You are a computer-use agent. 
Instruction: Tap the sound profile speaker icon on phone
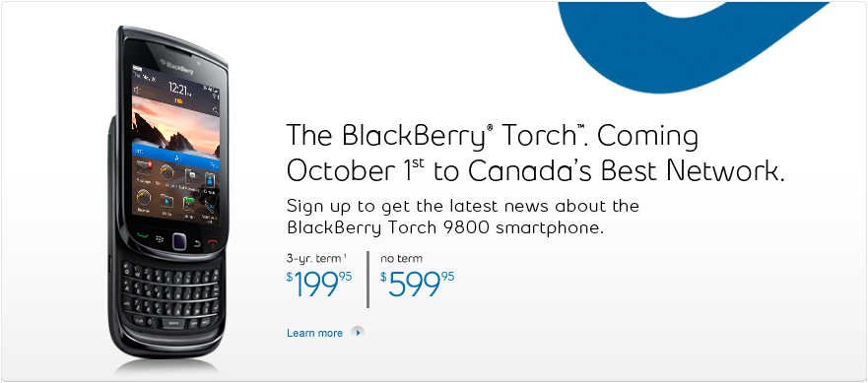click(x=137, y=91)
